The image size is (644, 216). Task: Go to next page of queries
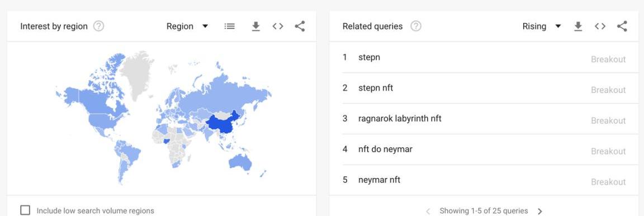click(540, 211)
